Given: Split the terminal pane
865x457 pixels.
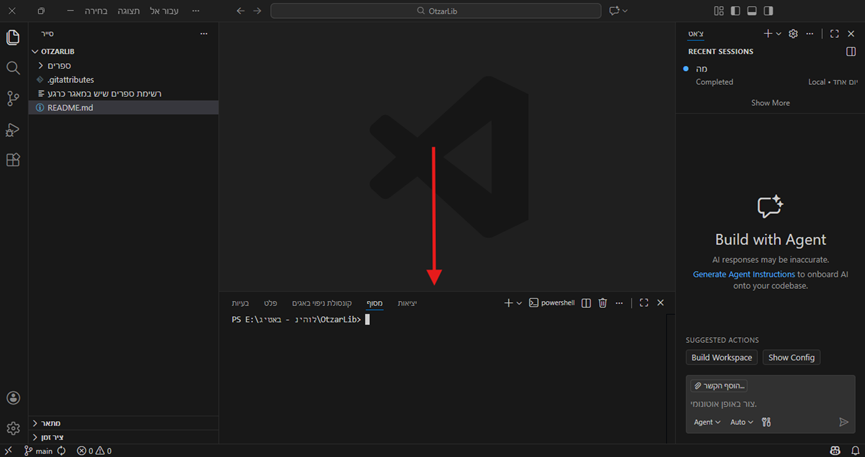Looking at the screenshot, I should [x=587, y=303].
